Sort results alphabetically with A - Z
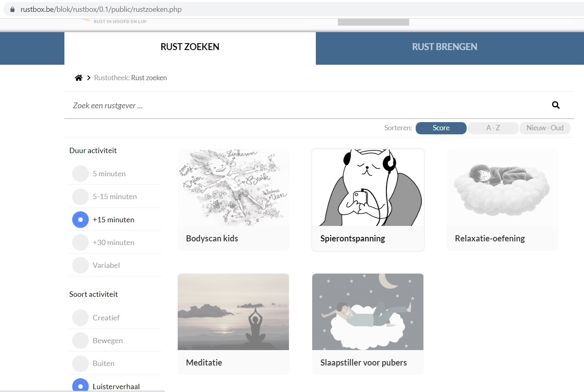584x392 pixels. pyautogui.click(x=493, y=128)
